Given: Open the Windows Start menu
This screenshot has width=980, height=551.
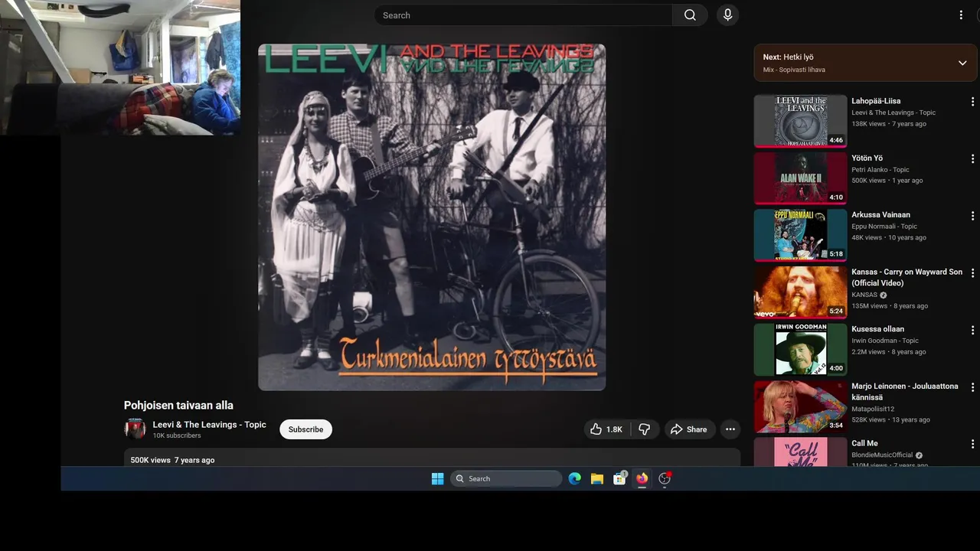Looking at the screenshot, I should tap(437, 479).
